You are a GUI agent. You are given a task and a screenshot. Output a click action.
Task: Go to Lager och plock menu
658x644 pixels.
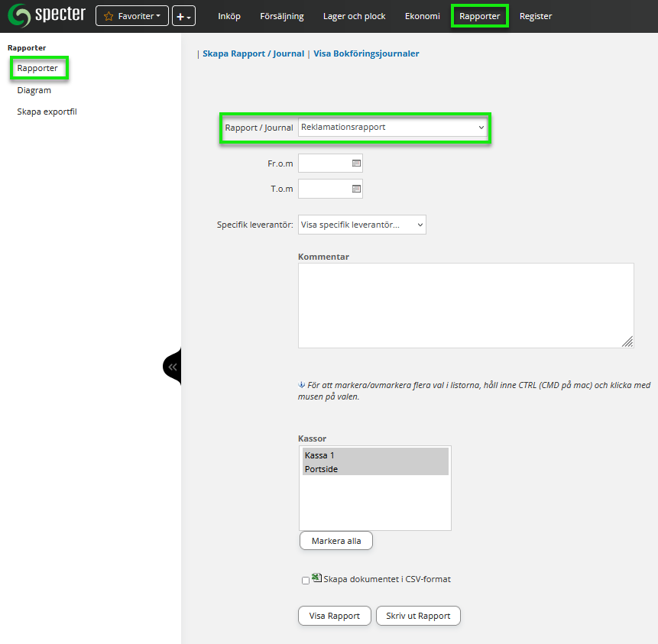click(x=355, y=16)
